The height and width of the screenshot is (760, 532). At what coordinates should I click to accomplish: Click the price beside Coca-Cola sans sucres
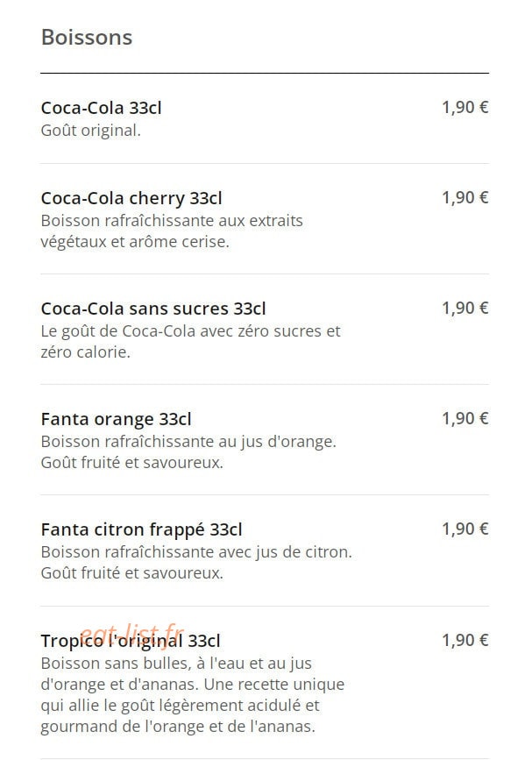point(465,309)
